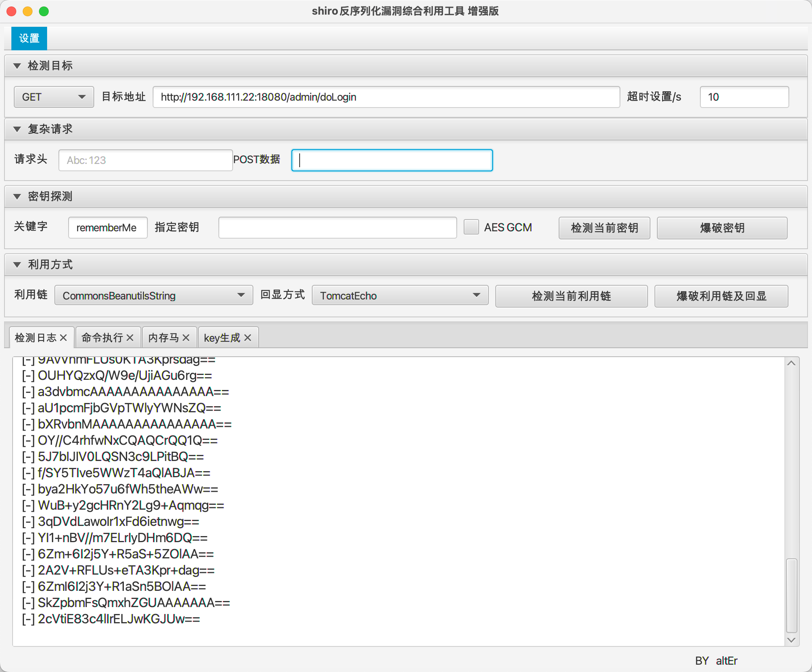Click the 指定密钥 input field

point(337,228)
